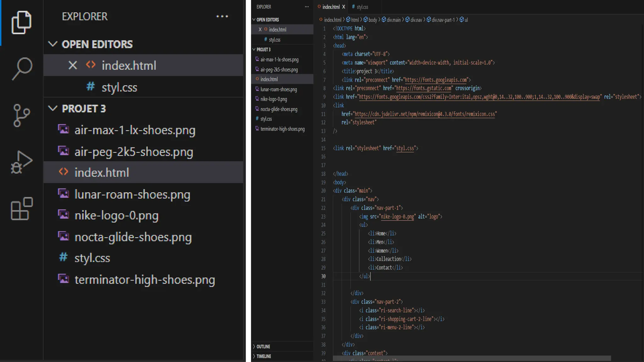Open the Source Control branch icon
Image resolution: width=644 pixels, height=362 pixels.
coord(21,115)
